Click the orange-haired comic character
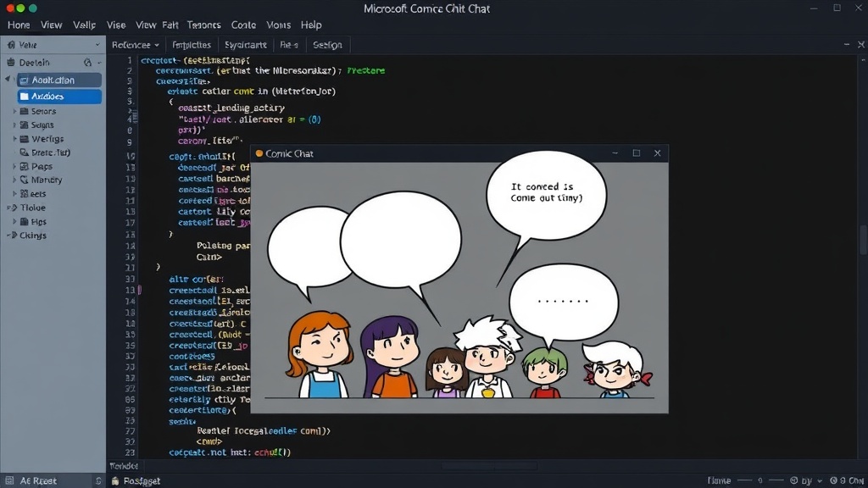This screenshot has width=868, height=488. click(x=320, y=354)
